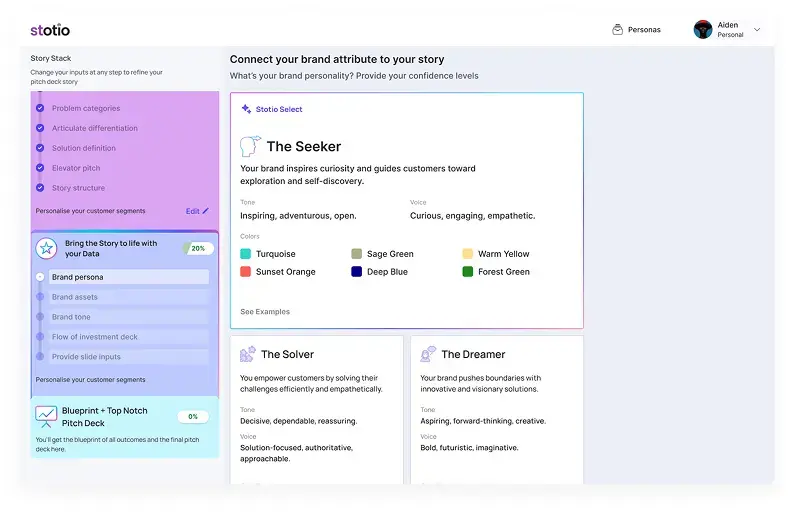This screenshot has width=796, height=512.
Task: Select The Seeker card title
Action: tap(304, 146)
